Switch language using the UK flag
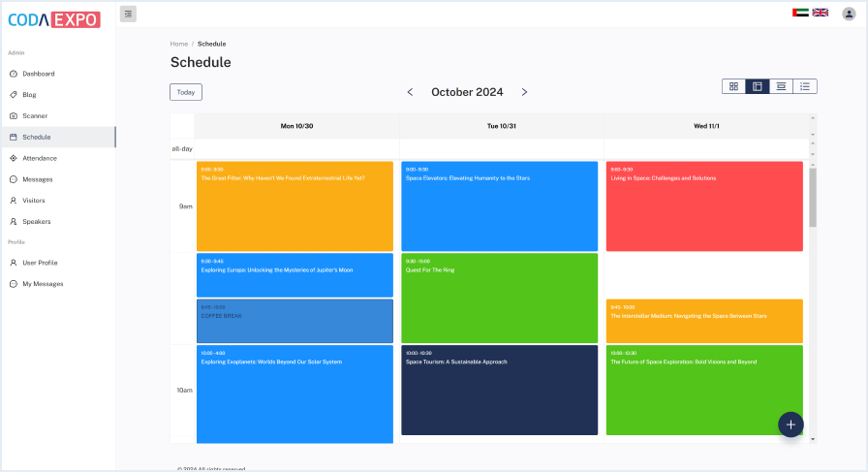This screenshot has width=868, height=472. (x=820, y=13)
